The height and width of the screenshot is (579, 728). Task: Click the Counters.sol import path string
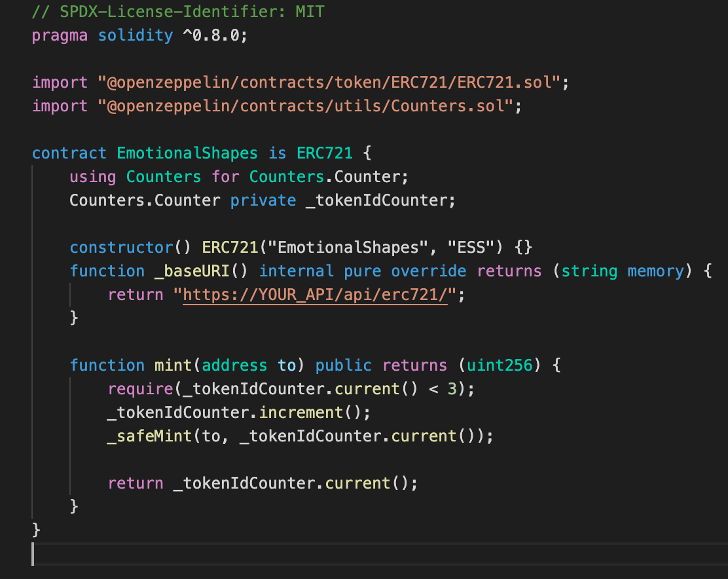[305, 106]
